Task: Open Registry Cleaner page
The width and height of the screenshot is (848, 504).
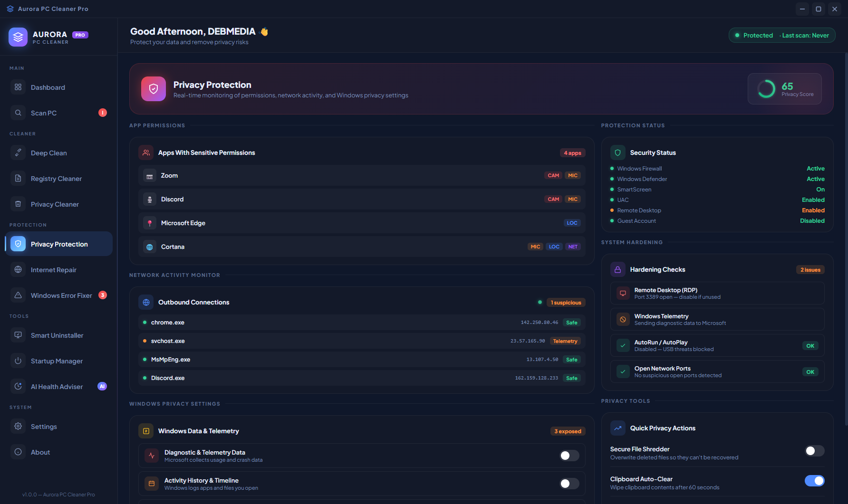Action: 59,179
